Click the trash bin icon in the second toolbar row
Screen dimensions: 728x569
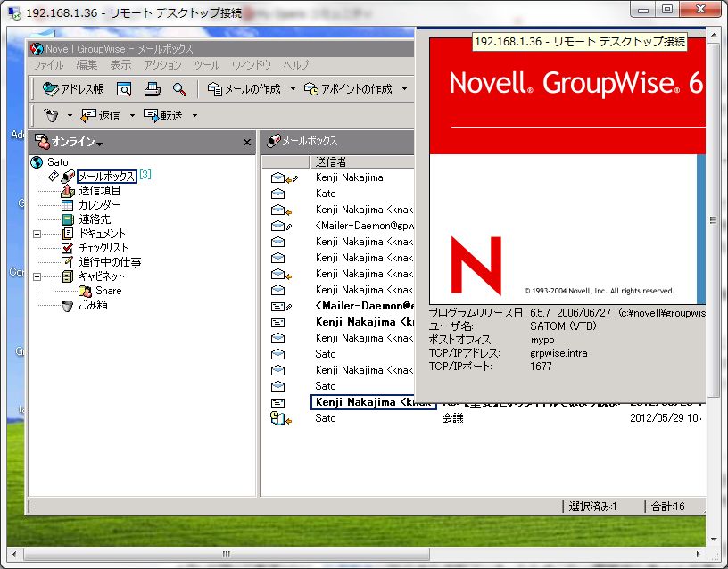(x=52, y=115)
